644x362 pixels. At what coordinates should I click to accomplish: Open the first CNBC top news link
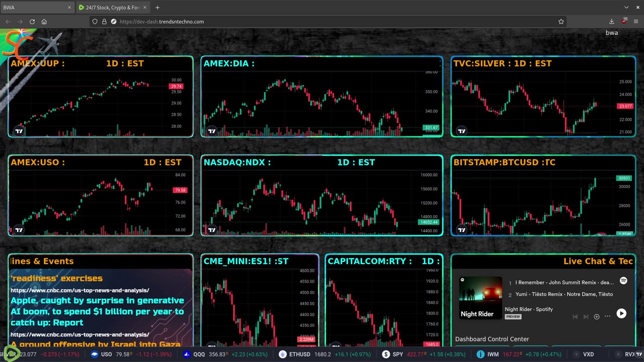[79, 290]
